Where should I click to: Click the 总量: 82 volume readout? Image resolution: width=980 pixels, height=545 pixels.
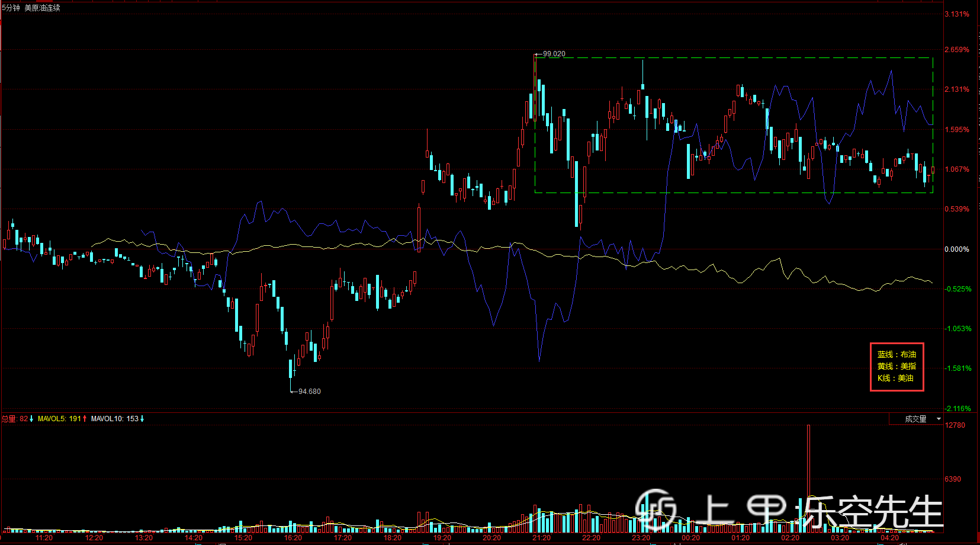click(18, 419)
